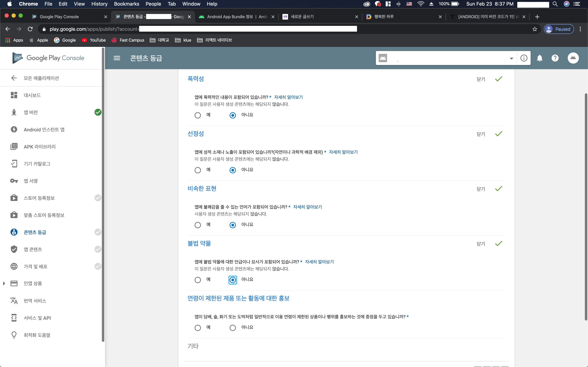Image resolution: width=588 pixels, height=367 pixels.
Task: Select 예 for 불법 약물 question
Action: click(x=198, y=280)
